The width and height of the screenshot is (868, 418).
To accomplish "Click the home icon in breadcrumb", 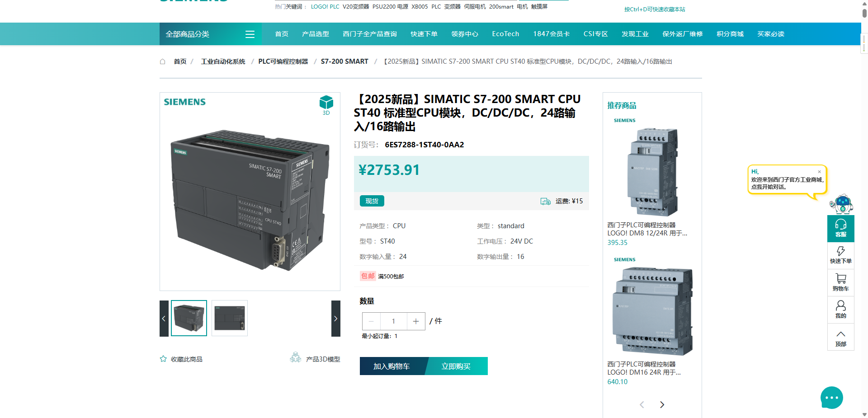I will click(x=163, y=61).
